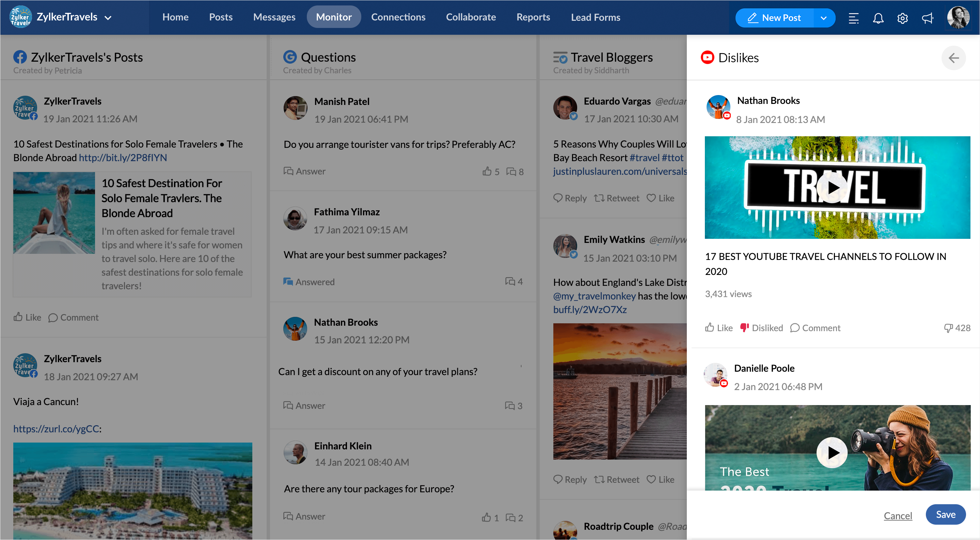
Task: Expand the ZylkerTravels brand switcher
Action: [108, 18]
